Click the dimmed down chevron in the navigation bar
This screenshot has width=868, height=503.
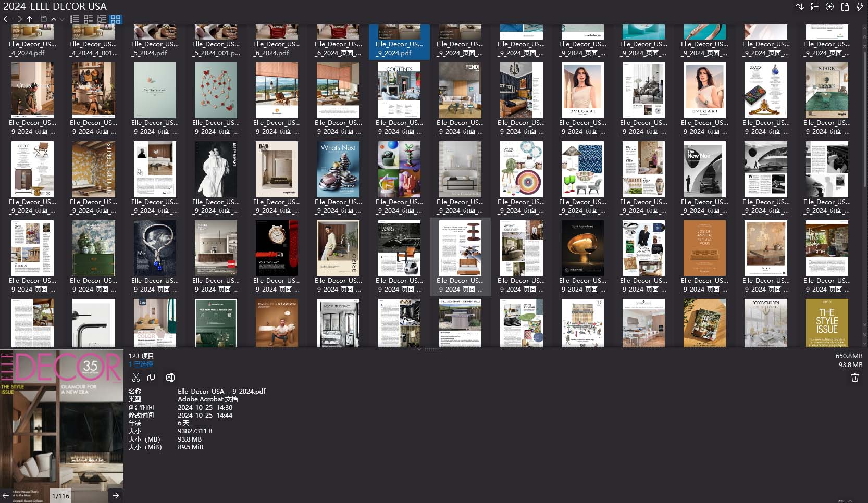(62, 19)
